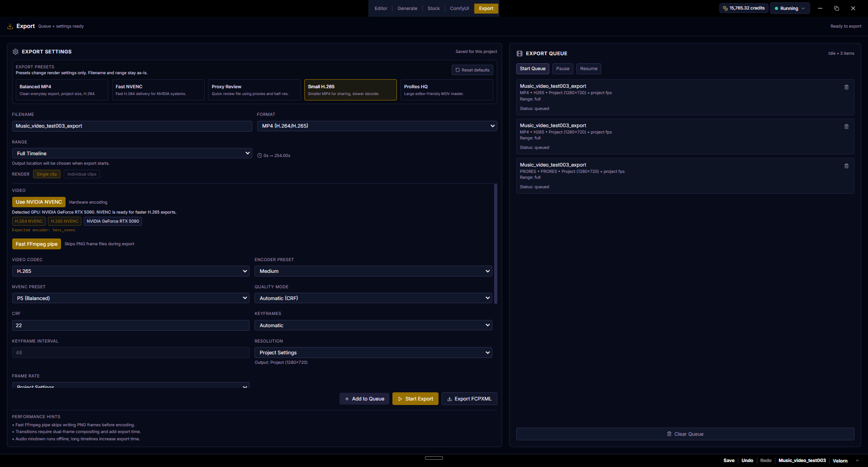Open the Format dropdown MP4 (H.264/H.265)
The height and width of the screenshot is (467, 868).
pyautogui.click(x=377, y=126)
